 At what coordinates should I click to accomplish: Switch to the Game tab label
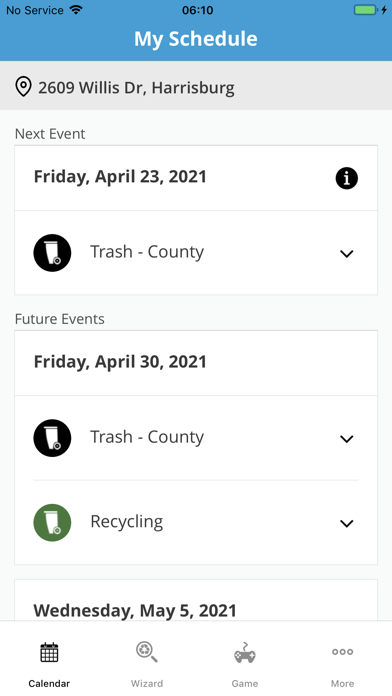[245, 684]
